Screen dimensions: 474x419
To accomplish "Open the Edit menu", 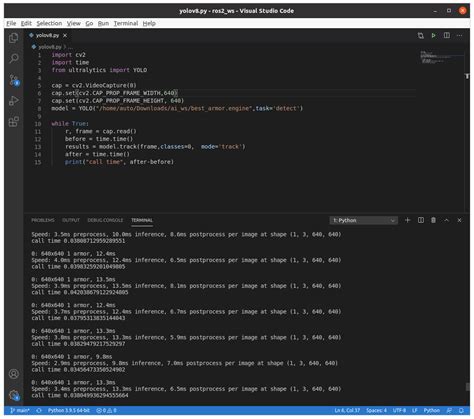I will point(26,23).
